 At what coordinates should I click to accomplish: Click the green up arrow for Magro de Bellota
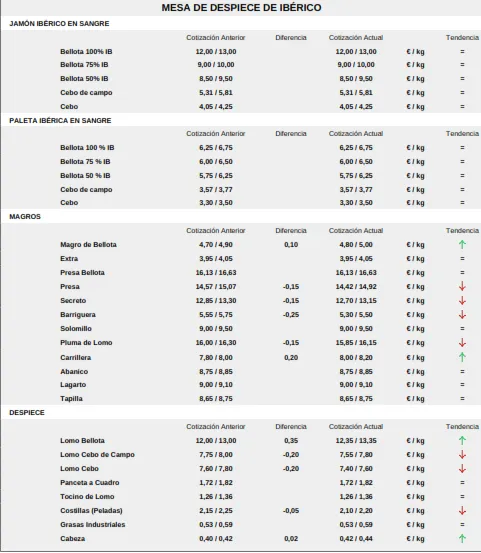[462, 244]
